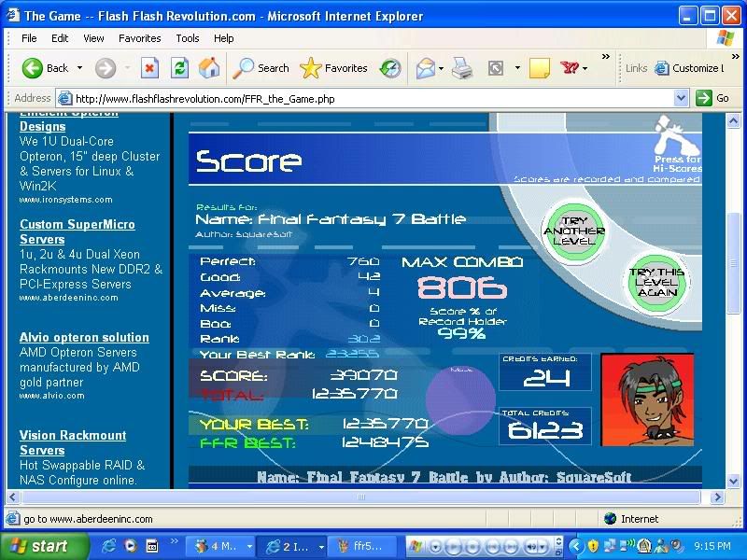Go to the Home page icon
Screen dimensions: 747x560
[210, 68]
